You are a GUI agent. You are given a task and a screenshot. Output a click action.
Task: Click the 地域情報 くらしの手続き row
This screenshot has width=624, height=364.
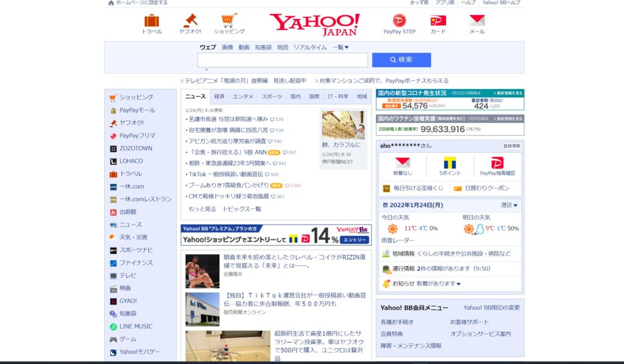click(x=450, y=254)
